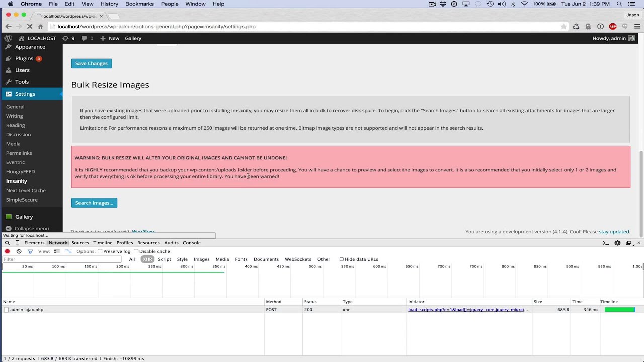Toggle DevTools device mode phone icon
The image size is (644, 362).
coord(17,243)
